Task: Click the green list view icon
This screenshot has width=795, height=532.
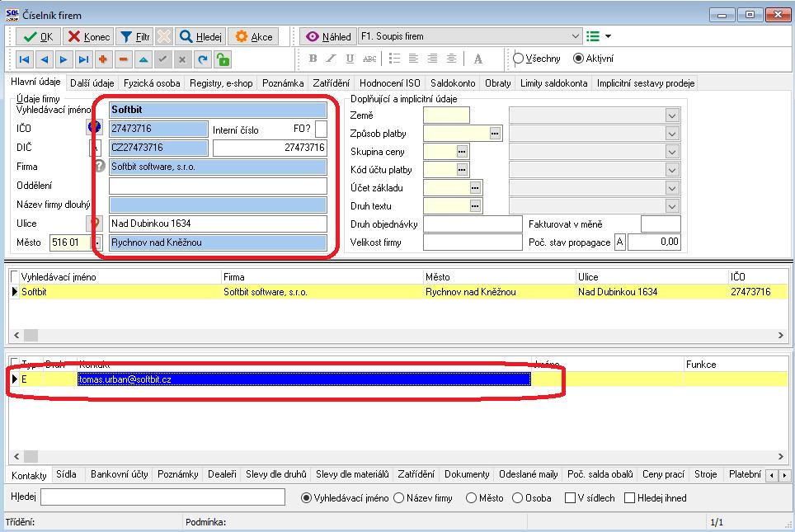Action: (x=593, y=36)
